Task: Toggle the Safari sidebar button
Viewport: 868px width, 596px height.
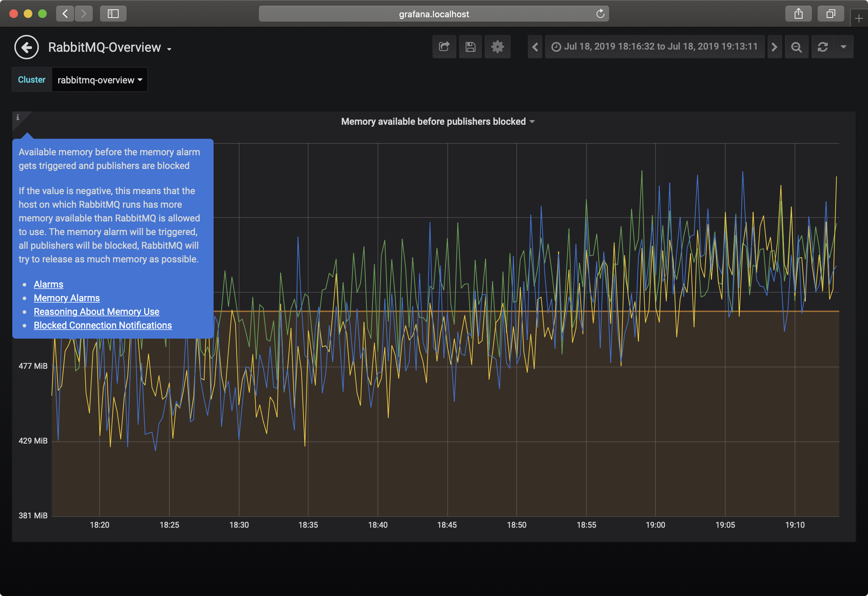Action: click(113, 14)
